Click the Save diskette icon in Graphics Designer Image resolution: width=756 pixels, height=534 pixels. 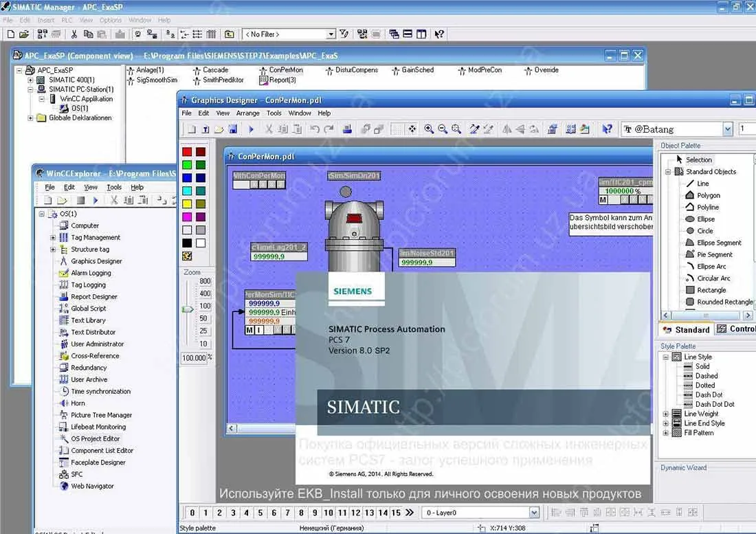click(232, 129)
